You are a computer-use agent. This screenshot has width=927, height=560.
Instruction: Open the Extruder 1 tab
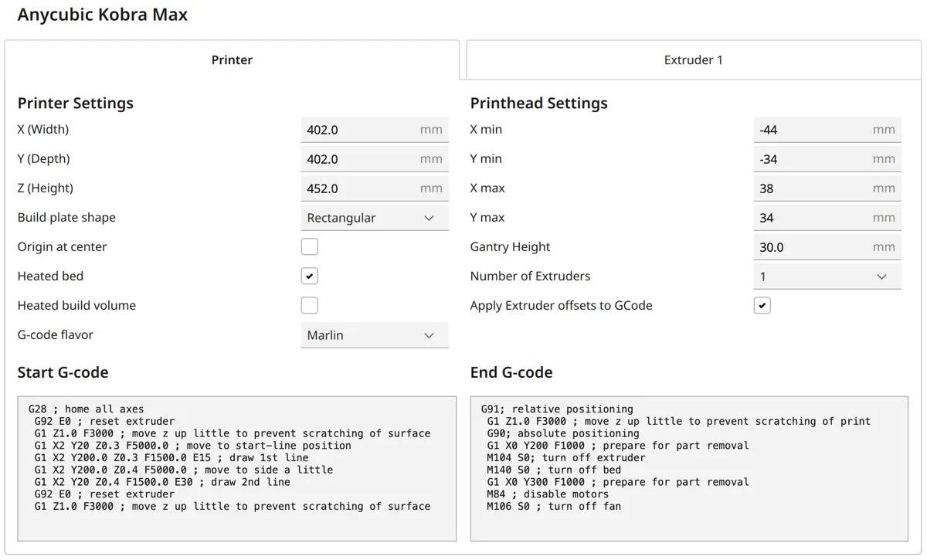tap(693, 60)
